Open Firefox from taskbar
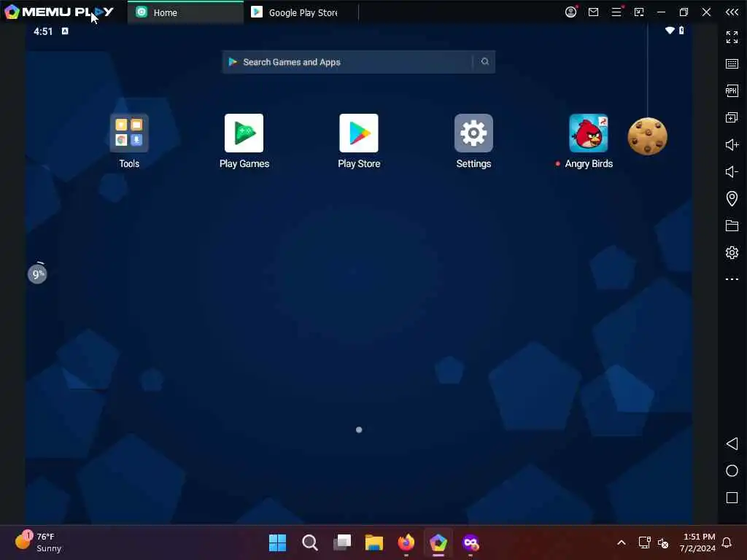Image resolution: width=747 pixels, height=560 pixels. (x=406, y=542)
